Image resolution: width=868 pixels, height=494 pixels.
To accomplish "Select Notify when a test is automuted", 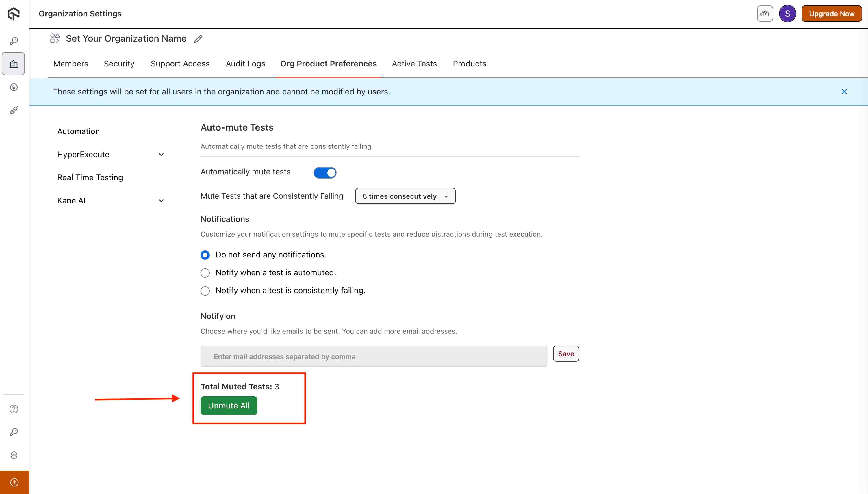I will (205, 273).
